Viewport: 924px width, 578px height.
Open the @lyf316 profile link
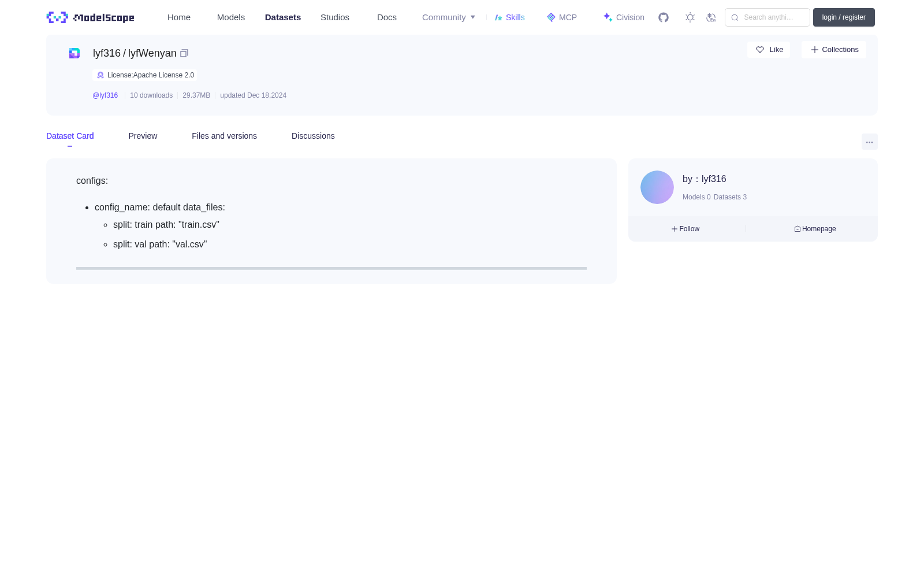pyautogui.click(x=105, y=95)
